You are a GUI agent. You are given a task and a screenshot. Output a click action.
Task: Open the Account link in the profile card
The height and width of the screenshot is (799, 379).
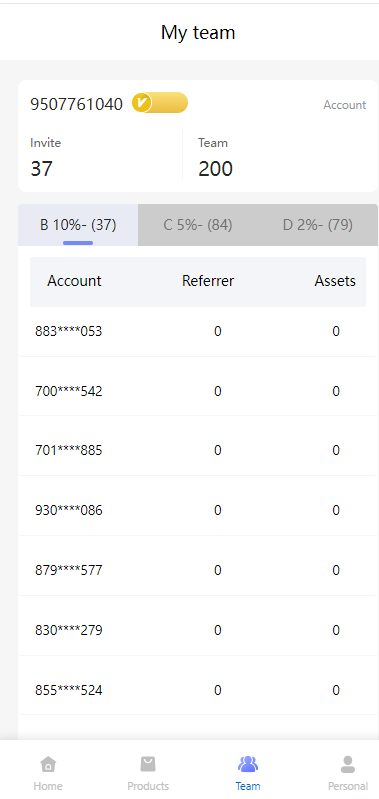(x=345, y=105)
